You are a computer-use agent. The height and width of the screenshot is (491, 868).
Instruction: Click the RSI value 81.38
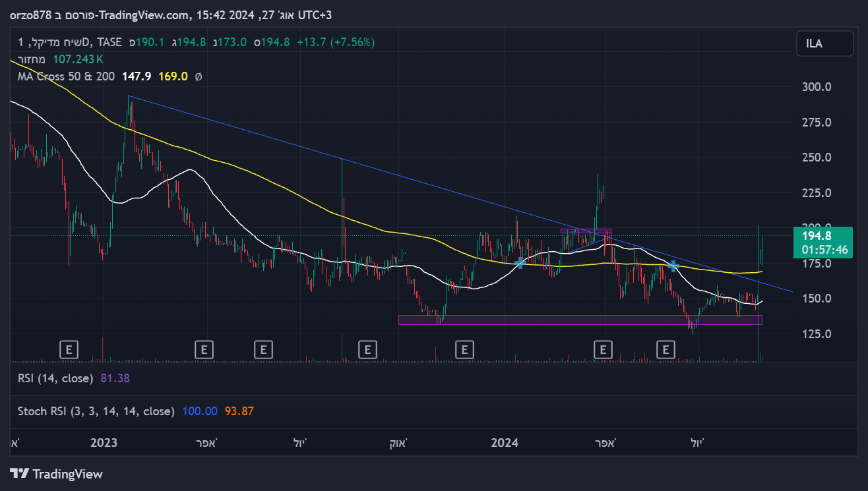coord(115,378)
